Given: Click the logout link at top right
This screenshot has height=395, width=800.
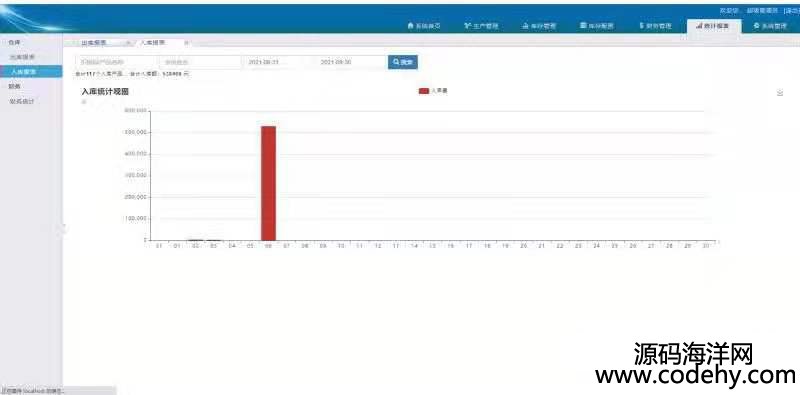Looking at the screenshot, I should (792, 10).
